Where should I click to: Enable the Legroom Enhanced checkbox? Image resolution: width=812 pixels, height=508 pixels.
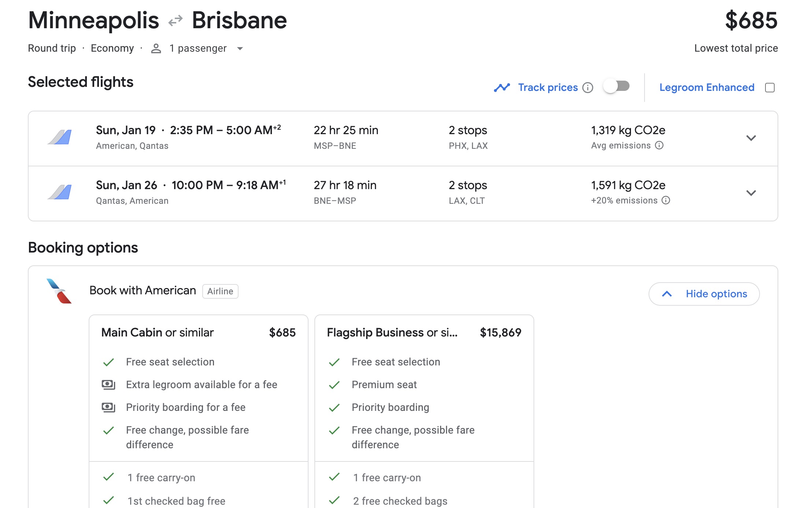[x=770, y=87]
